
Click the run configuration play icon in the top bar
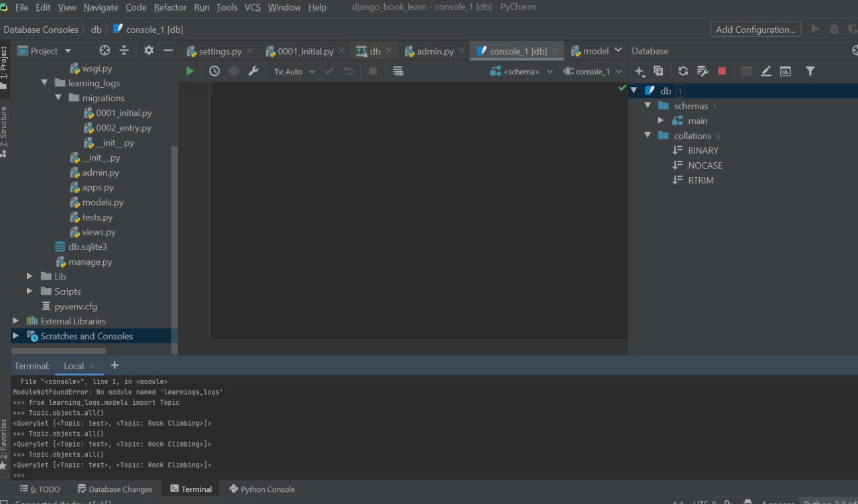click(815, 29)
